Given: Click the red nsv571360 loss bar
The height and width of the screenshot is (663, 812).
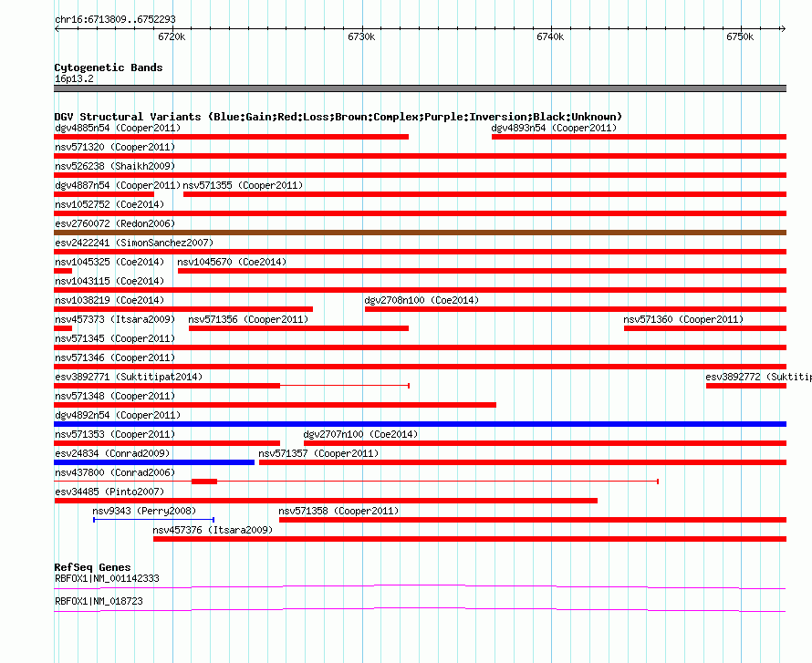Looking at the screenshot, I should [x=705, y=328].
